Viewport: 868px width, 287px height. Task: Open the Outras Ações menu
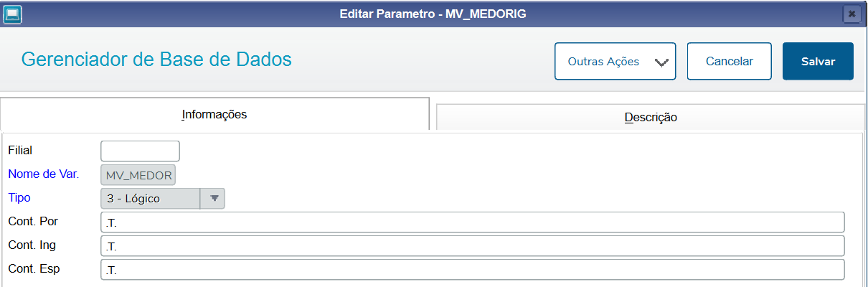coord(615,61)
